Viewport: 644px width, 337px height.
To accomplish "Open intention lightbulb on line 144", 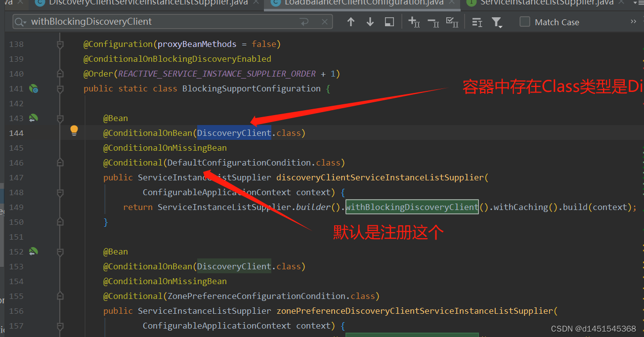I will (x=74, y=130).
